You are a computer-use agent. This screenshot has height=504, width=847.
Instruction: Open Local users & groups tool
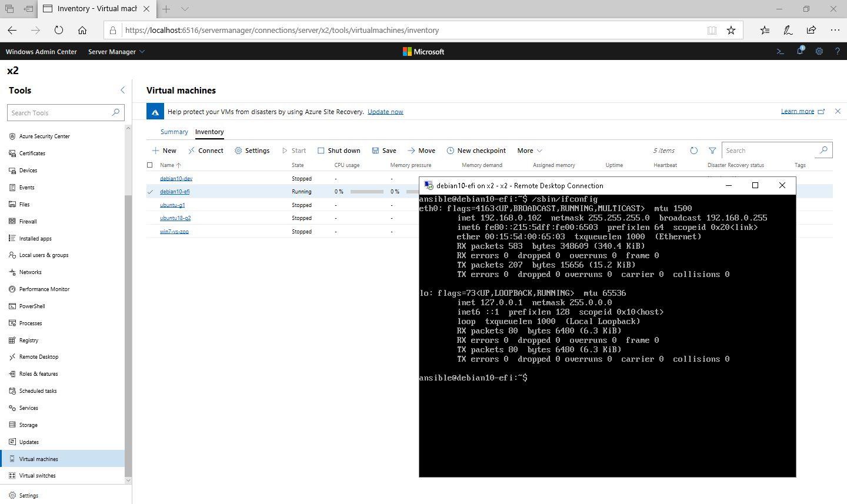pyautogui.click(x=44, y=255)
